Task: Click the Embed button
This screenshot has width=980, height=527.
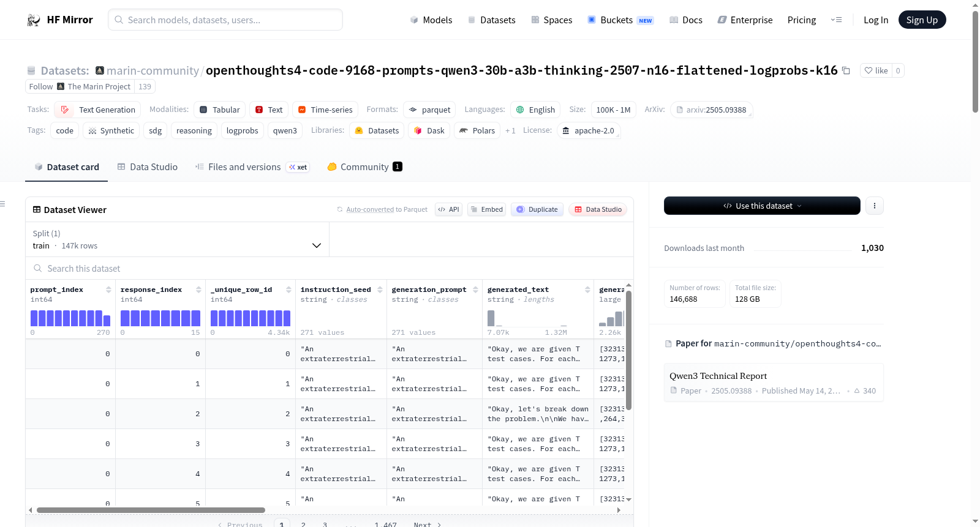Action: point(487,209)
